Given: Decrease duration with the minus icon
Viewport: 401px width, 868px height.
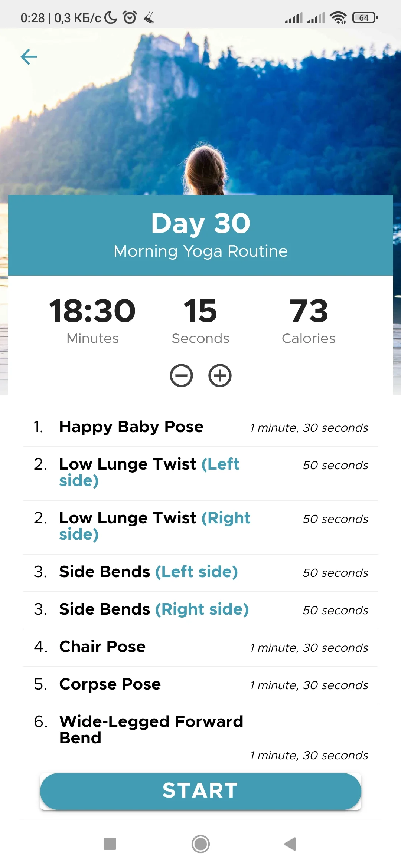Looking at the screenshot, I should 181,375.
